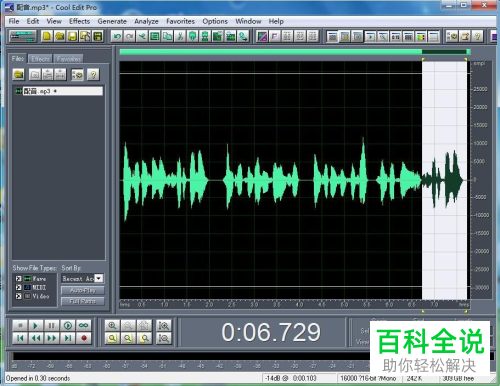
Task: Zoom in vertically with the top-right zoom icon
Action: coord(164,325)
